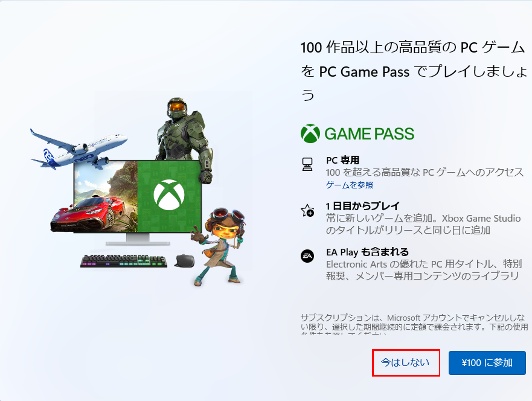Click the 1日目からプレイ heading
Screen dimensions: 532x401
[x=363, y=206]
